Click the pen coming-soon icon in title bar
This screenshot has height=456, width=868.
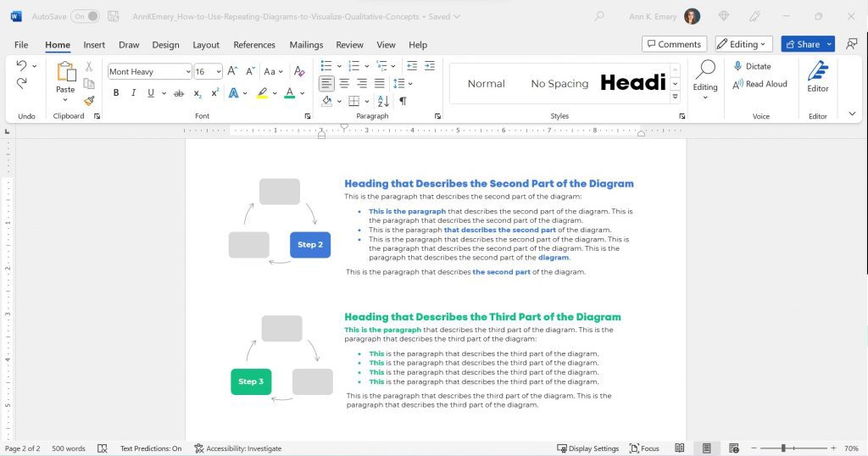pos(753,17)
